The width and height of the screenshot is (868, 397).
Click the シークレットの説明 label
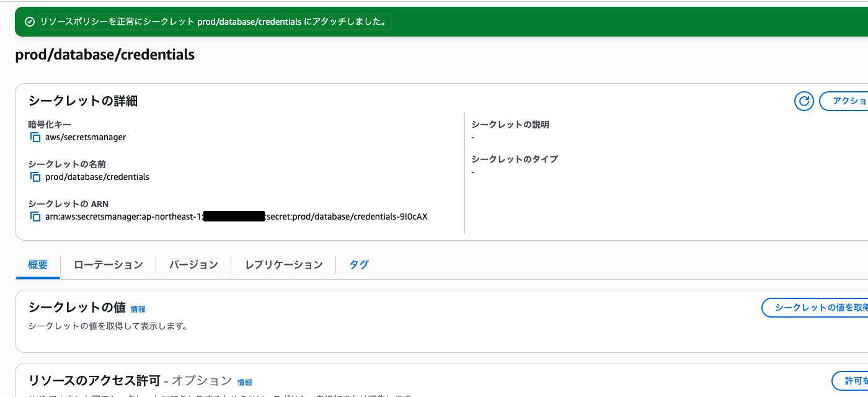[510, 124]
